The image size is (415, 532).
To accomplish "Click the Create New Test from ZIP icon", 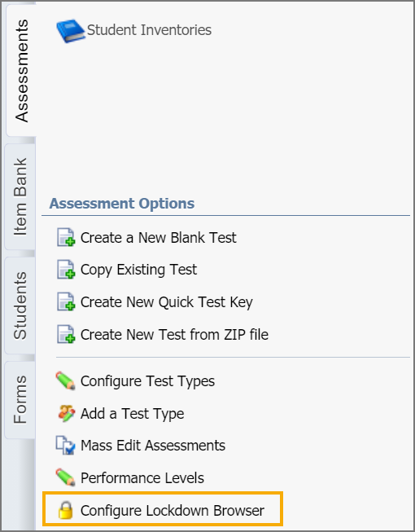I will pyautogui.click(x=66, y=334).
